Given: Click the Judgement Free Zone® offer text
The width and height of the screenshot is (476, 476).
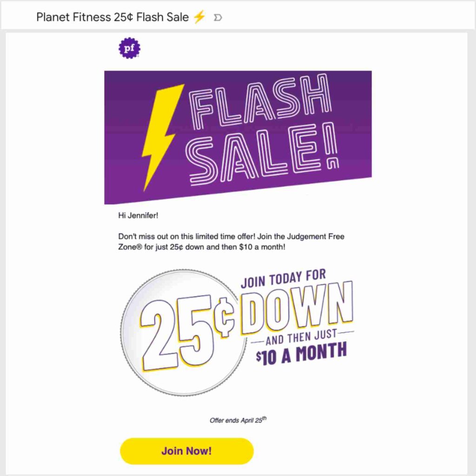Looking at the screenshot, I should pos(230,241).
